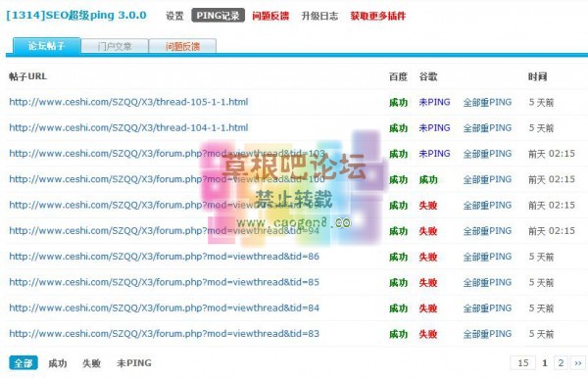Open the 升级日志 menu item
The width and height of the screenshot is (588, 379).
click(x=319, y=16)
